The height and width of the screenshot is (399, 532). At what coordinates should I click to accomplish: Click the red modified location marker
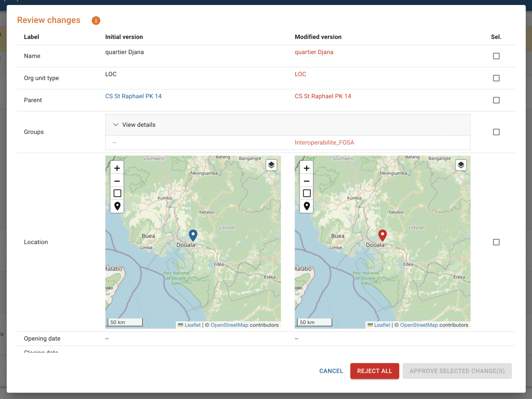(382, 234)
